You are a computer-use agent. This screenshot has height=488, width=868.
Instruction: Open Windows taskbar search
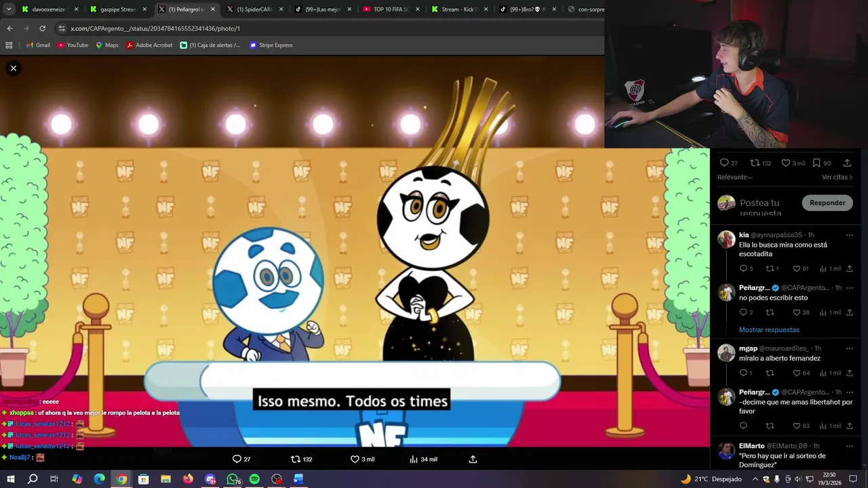pos(33,479)
